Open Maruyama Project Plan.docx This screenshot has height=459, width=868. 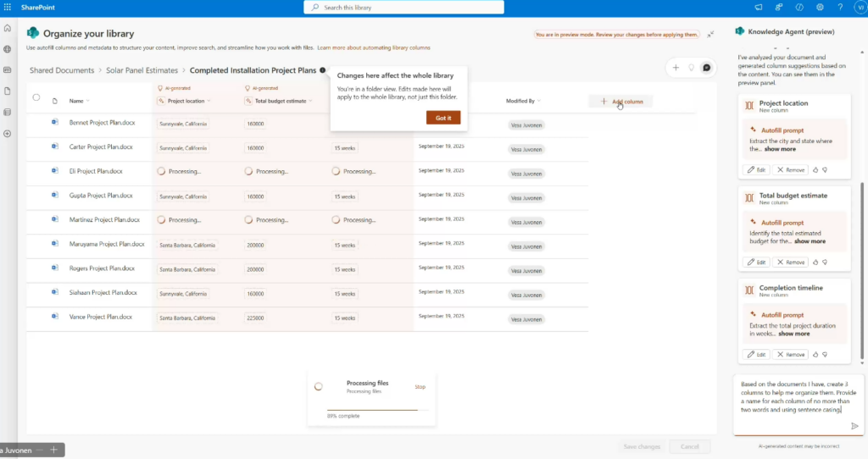tap(107, 244)
